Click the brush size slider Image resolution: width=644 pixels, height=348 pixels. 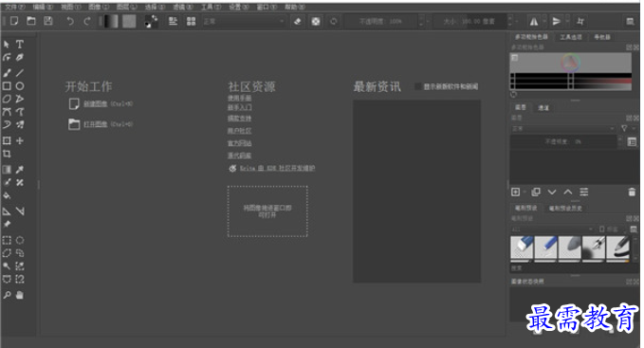tap(469, 22)
